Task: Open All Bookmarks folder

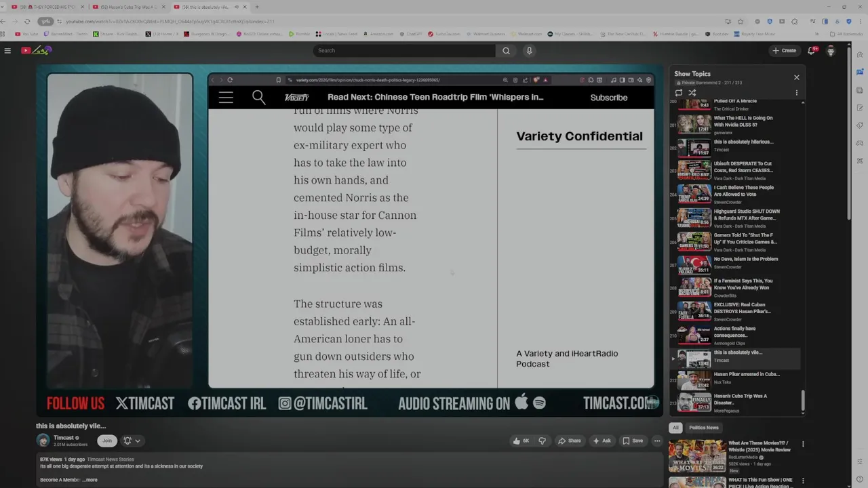Action: [x=847, y=34]
